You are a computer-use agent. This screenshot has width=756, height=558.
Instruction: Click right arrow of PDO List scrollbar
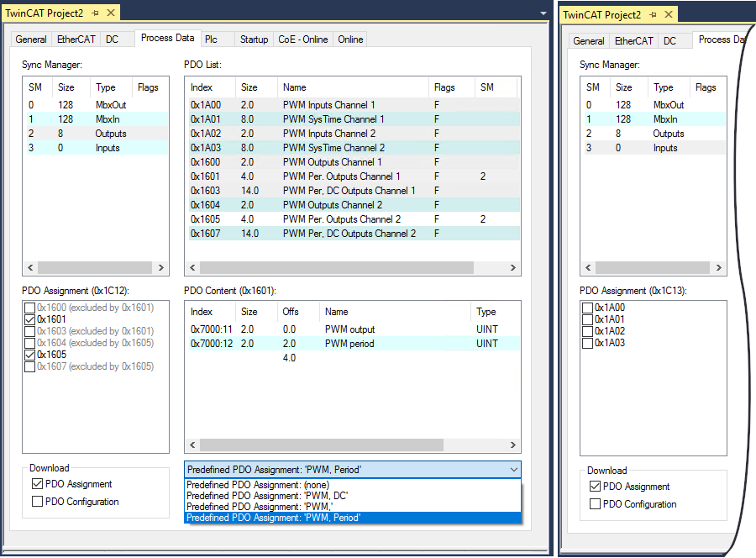point(513,268)
